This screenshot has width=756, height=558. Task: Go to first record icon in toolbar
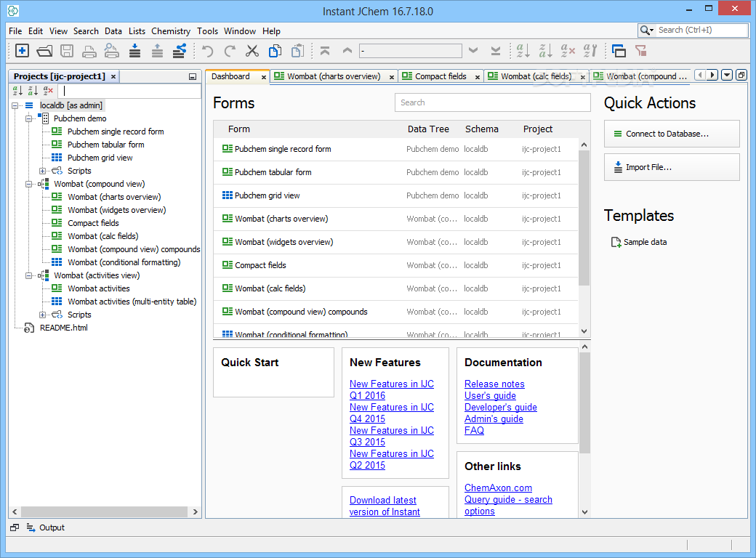(x=325, y=51)
